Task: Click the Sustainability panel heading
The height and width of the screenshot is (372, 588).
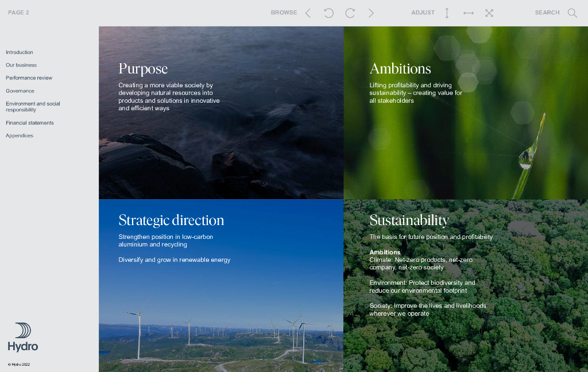Action: (x=409, y=220)
